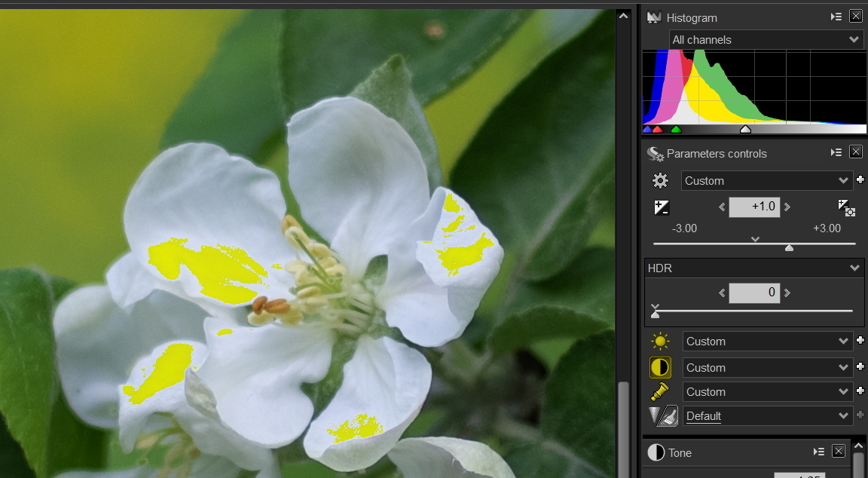Click the +3.00 exposure range label
The image size is (868, 478).
(x=827, y=228)
